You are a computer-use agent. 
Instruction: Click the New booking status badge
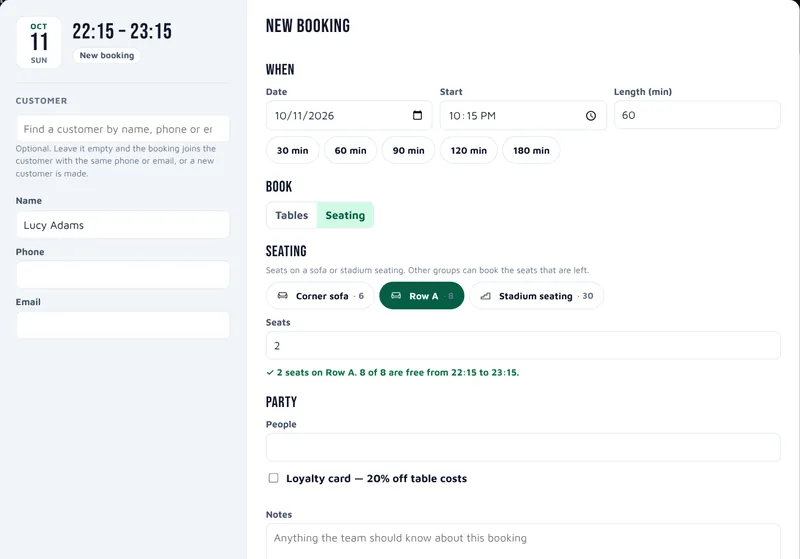click(107, 55)
